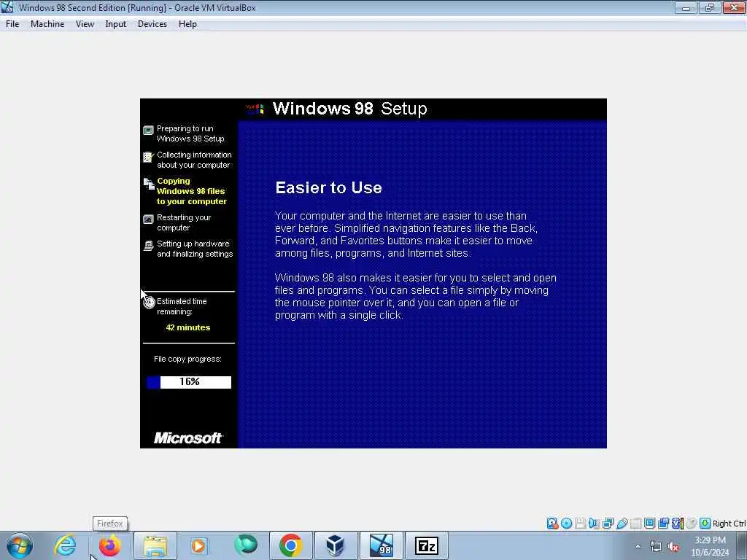Restore down the VirtualBox window
Viewport: 747px width, 560px height.
[709, 7]
